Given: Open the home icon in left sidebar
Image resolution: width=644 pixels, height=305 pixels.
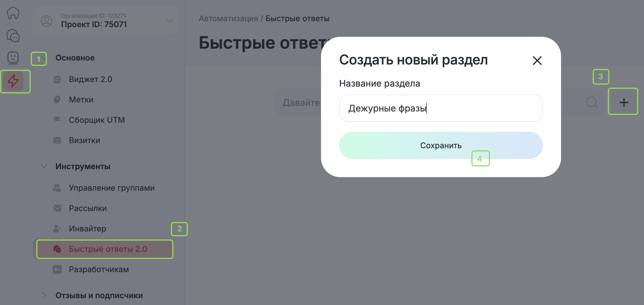Looking at the screenshot, I should coord(13,13).
